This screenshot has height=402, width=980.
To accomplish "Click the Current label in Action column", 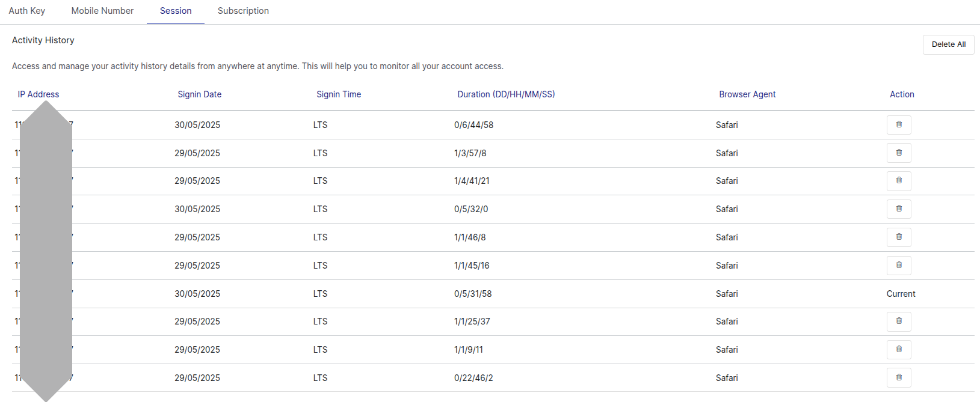I will [x=901, y=294].
